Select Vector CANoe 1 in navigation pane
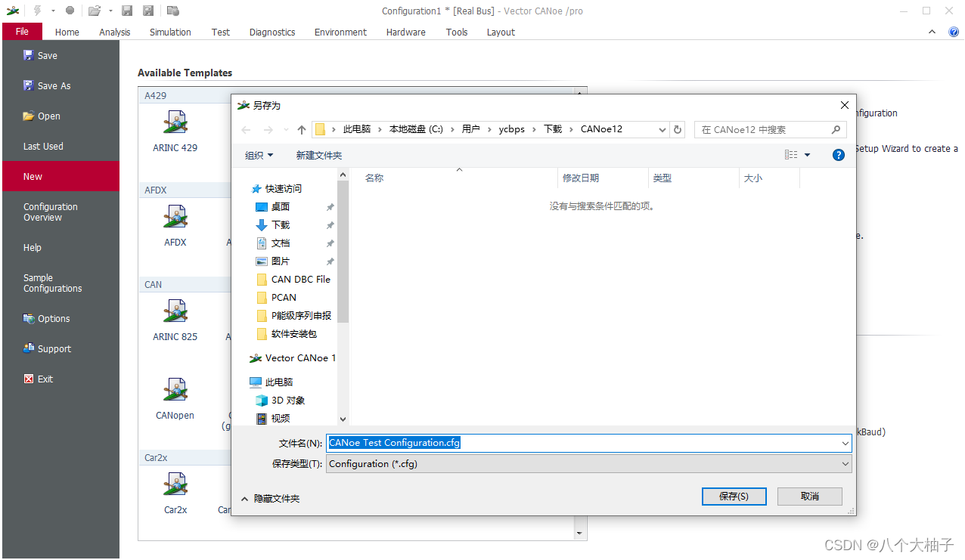The image size is (965, 560). point(300,357)
